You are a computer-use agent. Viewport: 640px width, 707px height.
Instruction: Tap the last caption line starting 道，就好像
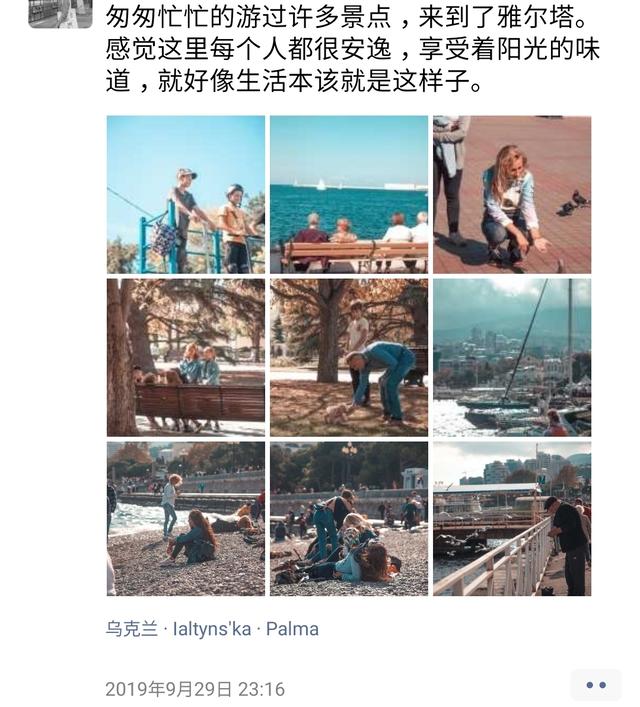(x=295, y=81)
